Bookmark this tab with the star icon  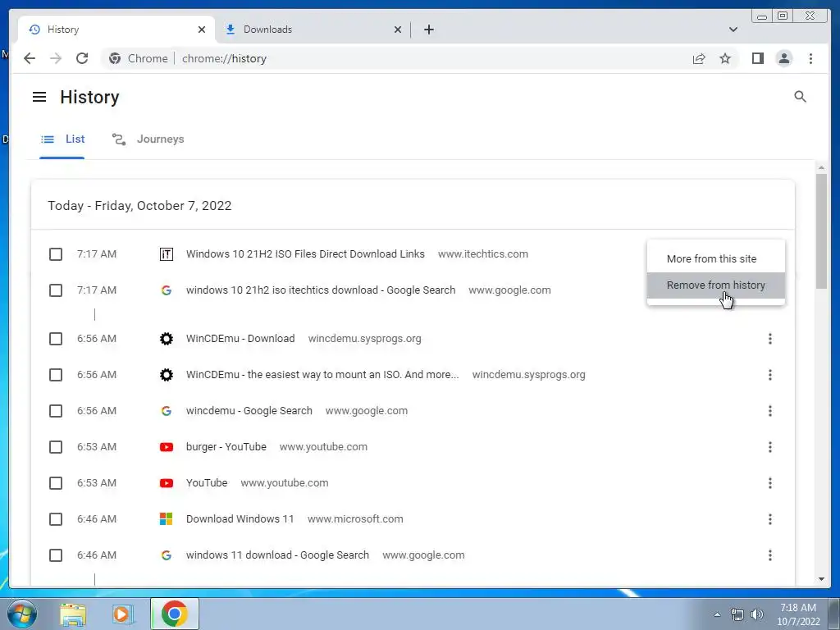tap(725, 58)
